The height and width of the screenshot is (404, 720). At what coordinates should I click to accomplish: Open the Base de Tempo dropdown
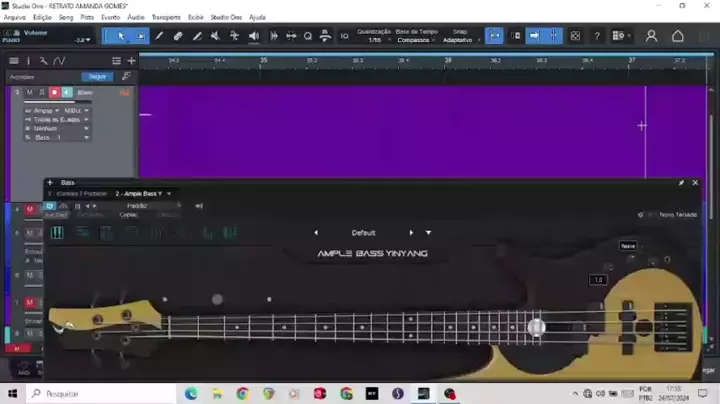[x=415, y=40]
